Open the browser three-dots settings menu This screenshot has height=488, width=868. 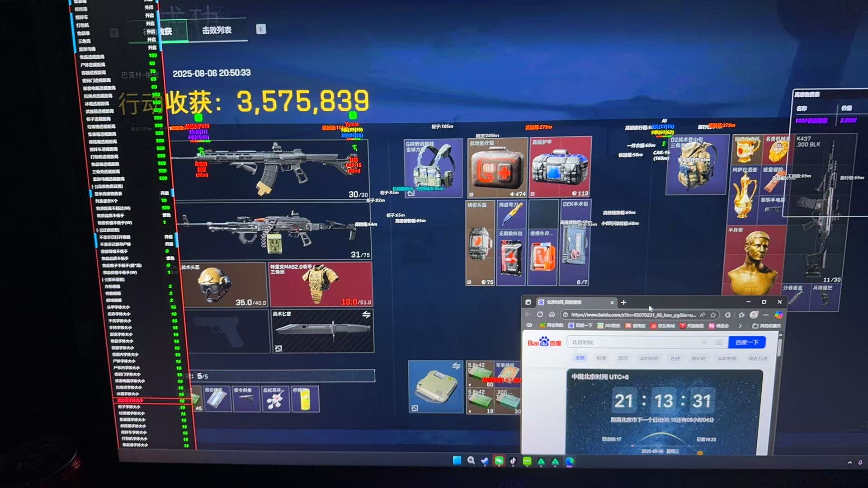point(766,315)
